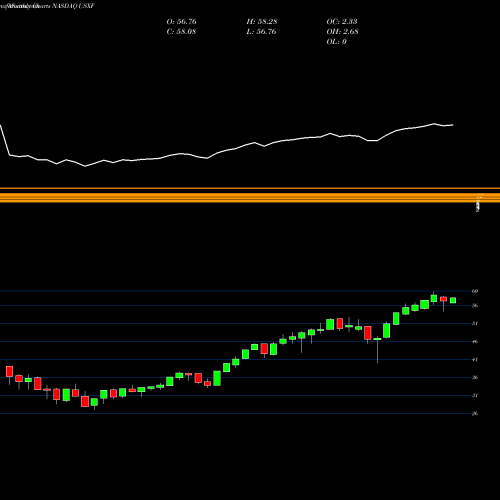Select the 'O: 56.76' open value
500x500 pixels.
(x=181, y=21)
